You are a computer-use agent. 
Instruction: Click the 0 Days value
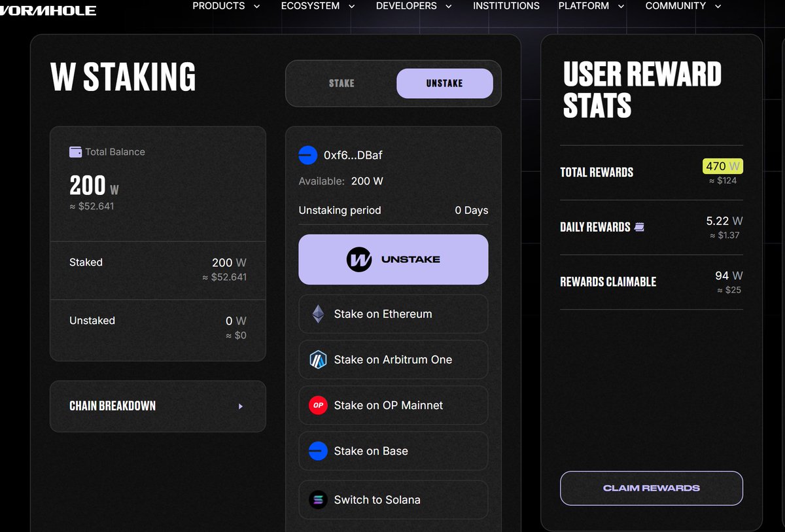[472, 210]
